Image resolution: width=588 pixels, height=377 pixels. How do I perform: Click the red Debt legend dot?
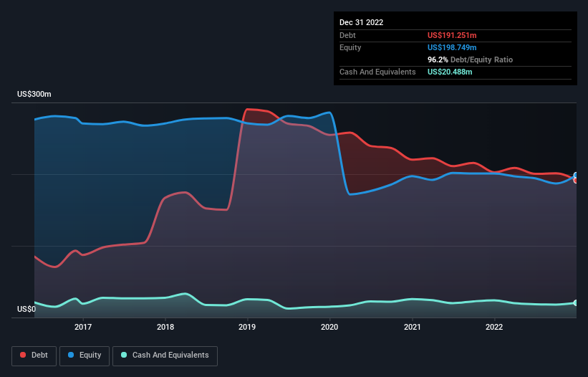[x=23, y=355]
